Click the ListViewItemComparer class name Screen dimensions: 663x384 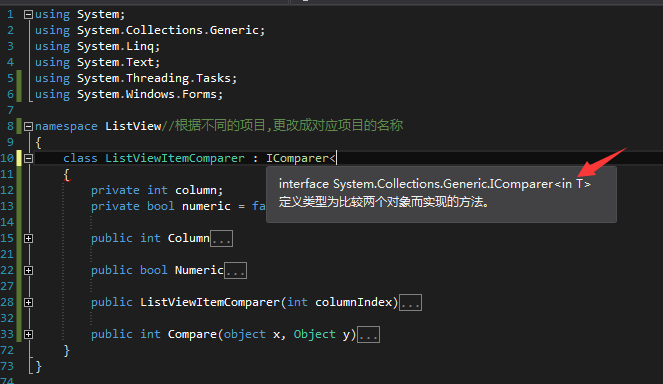175,158
